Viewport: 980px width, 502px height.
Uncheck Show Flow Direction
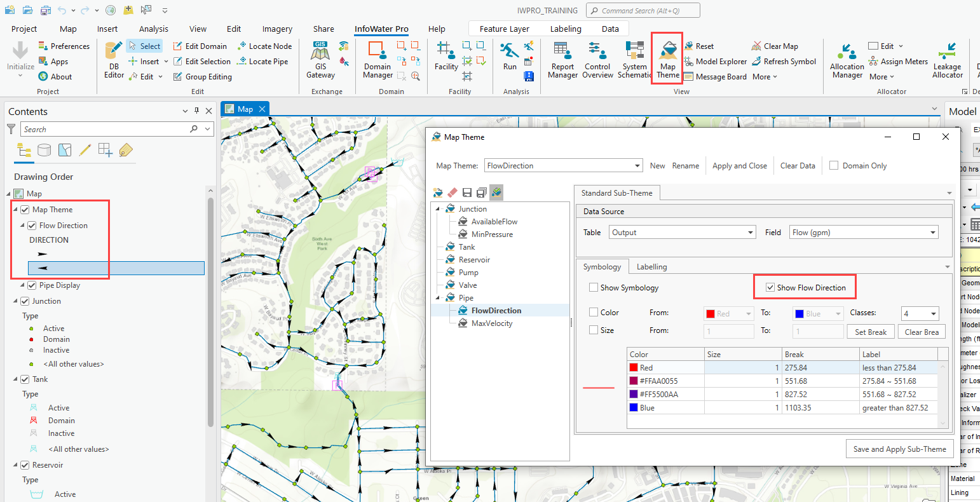pyautogui.click(x=771, y=287)
